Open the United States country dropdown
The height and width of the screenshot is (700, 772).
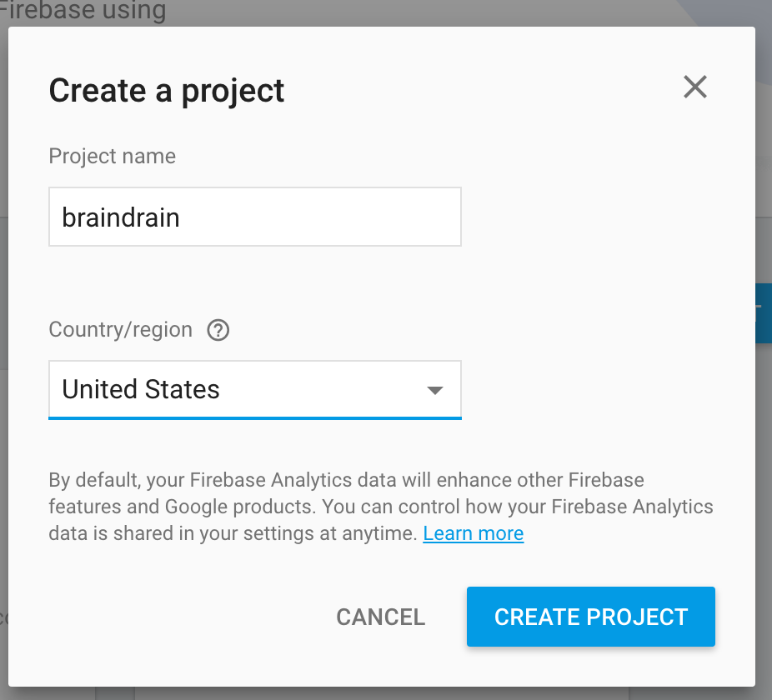point(255,390)
